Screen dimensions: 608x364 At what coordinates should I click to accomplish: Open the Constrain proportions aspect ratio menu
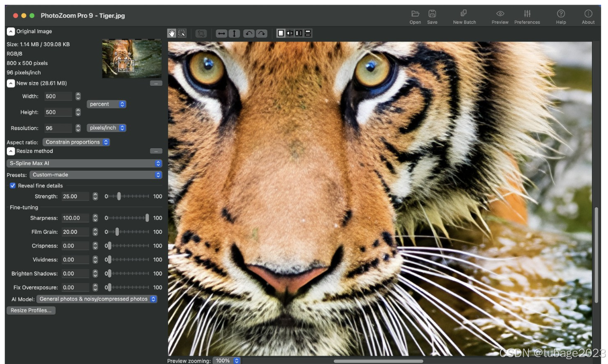coord(76,143)
